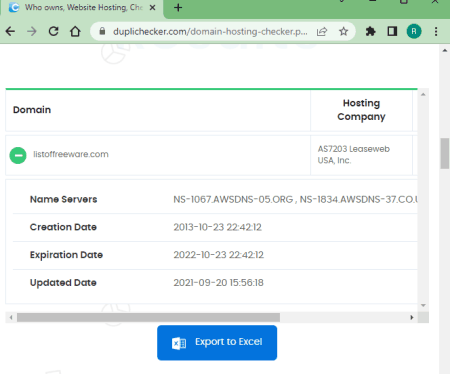Toggle the browser side panel
The width and height of the screenshot is (450, 374).
click(392, 32)
